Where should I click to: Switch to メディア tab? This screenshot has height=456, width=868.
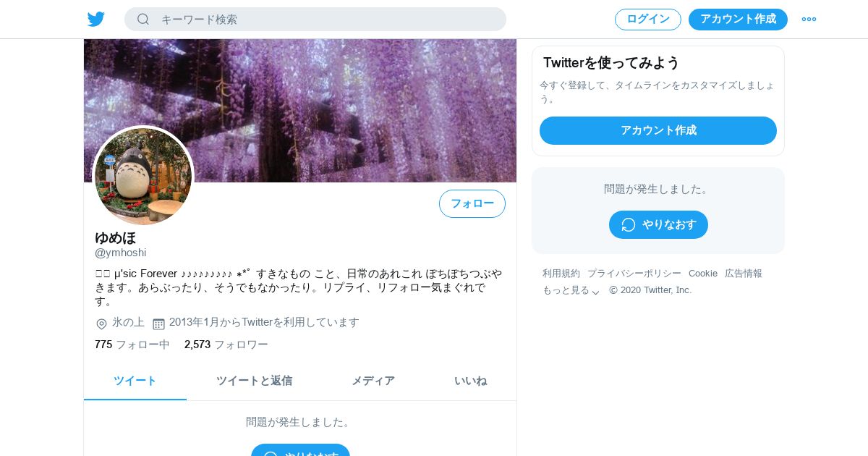[373, 381]
